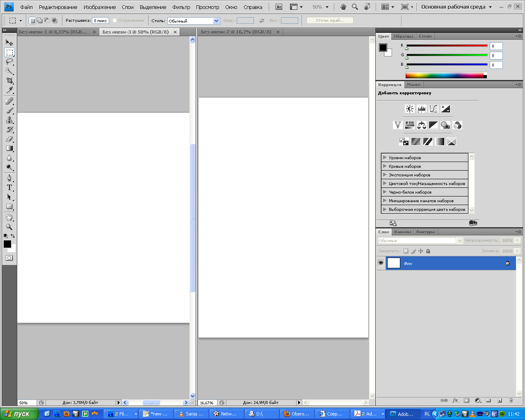This screenshot has height=420, width=525.
Task: Select the Eyedropper tool
Action: pyautogui.click(x=9, y=90)
